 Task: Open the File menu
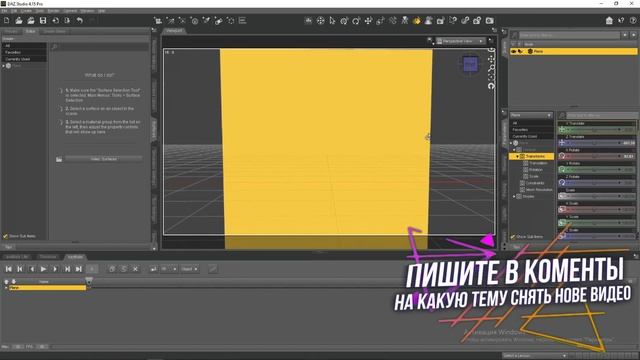click(4, 11)
